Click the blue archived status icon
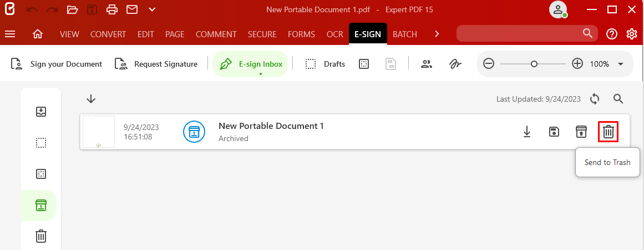Image resolution: width=644 pixels, height=250 pixels. click(x=194, y=132)
